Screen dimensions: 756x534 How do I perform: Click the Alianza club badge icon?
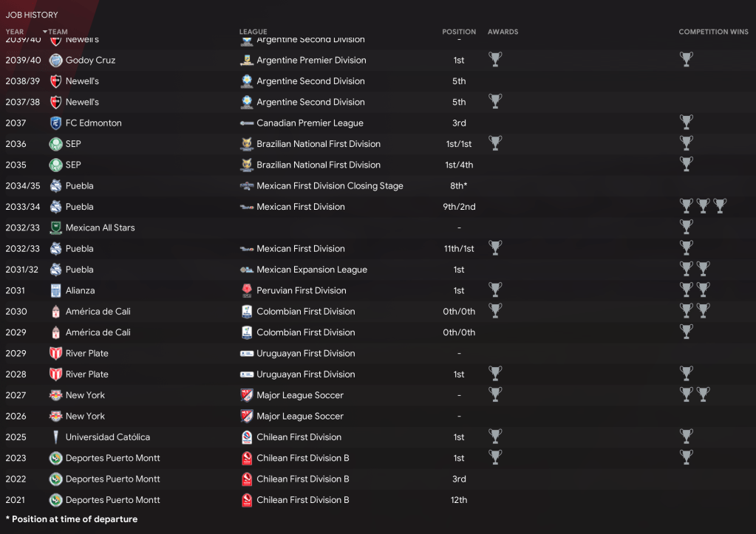coord(55,291)
